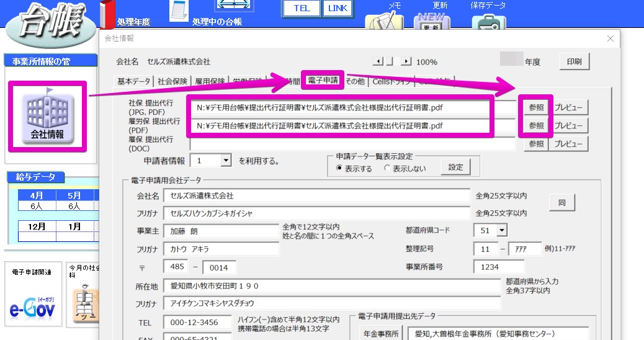Click the 事業主 加藤 朗 field
Image resolution: width=644 pixels, height=340 pixels.
tap(221, 231)
